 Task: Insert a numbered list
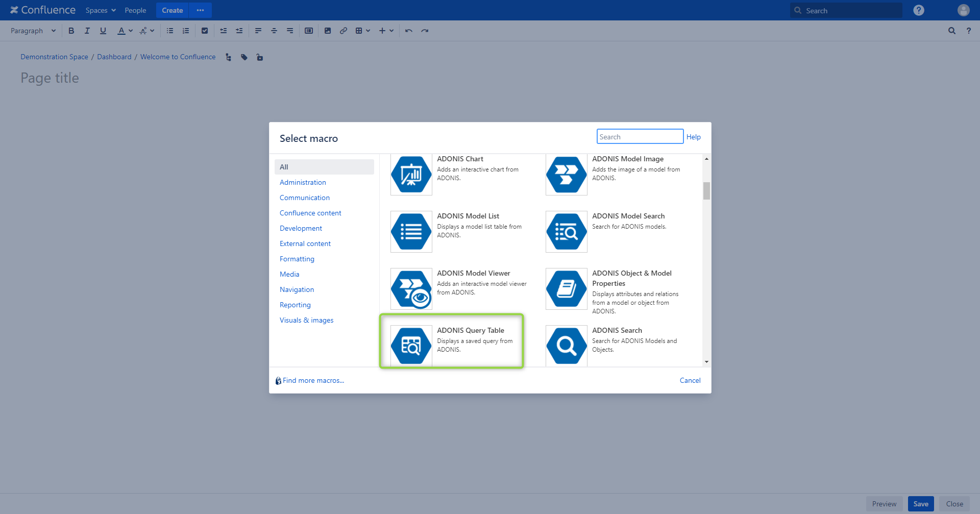coord(186,31)
